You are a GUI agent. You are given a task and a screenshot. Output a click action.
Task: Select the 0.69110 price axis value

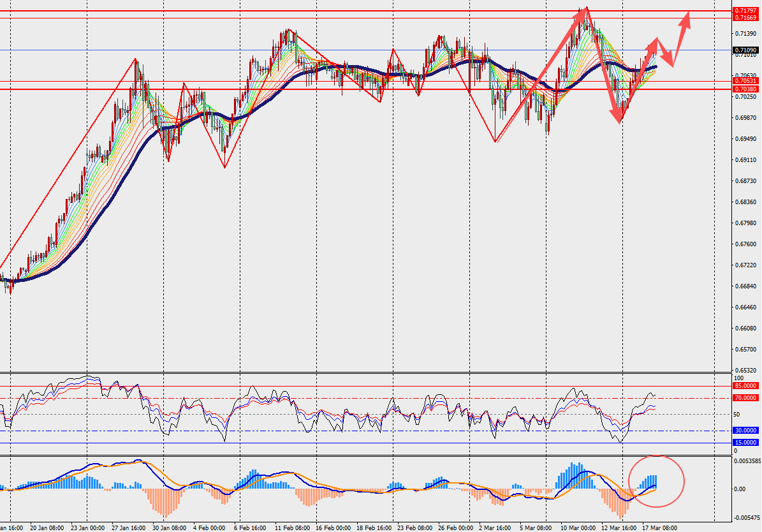pos(745,160)
